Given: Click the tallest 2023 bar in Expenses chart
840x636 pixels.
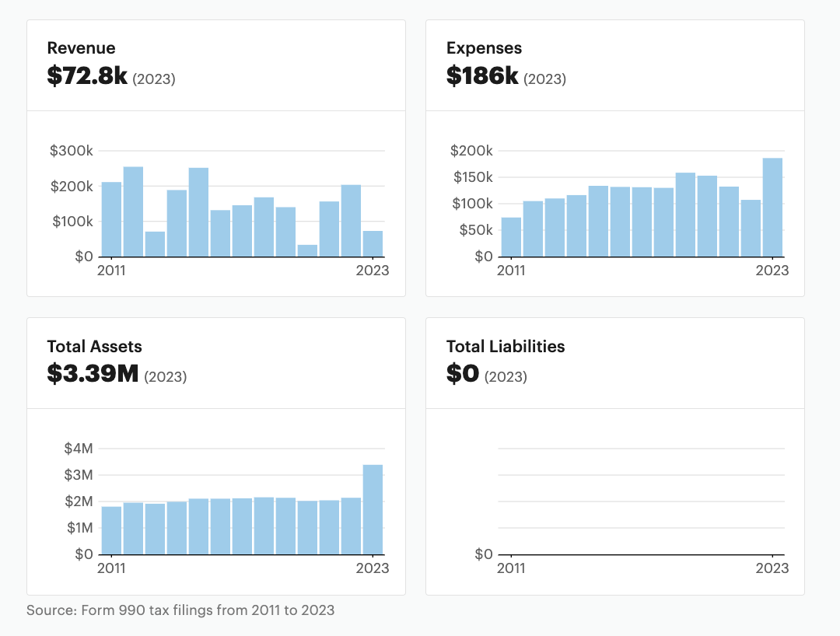Looking at the screenshot, I should pyautogui.click(x=772, y=207).
